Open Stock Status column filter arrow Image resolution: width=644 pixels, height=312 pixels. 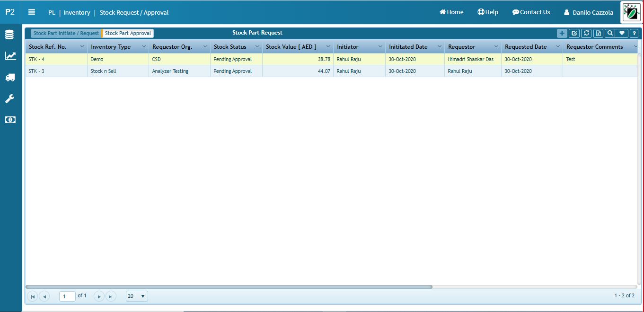257,46
